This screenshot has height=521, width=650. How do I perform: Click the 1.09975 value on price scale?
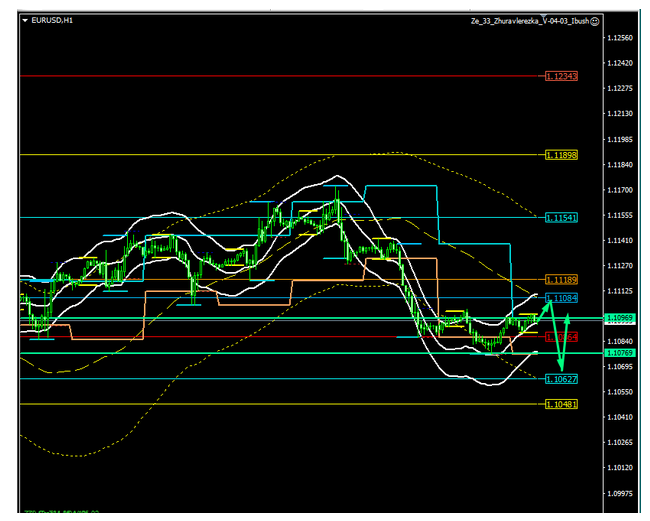tap(619, 493)
